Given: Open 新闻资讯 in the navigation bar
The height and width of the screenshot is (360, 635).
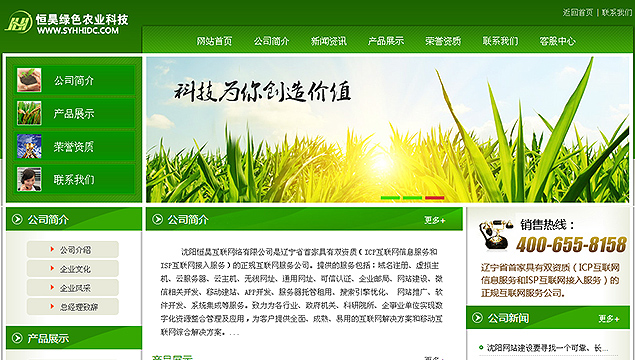Looking at the screenshot, I should (x=328, y=41).
